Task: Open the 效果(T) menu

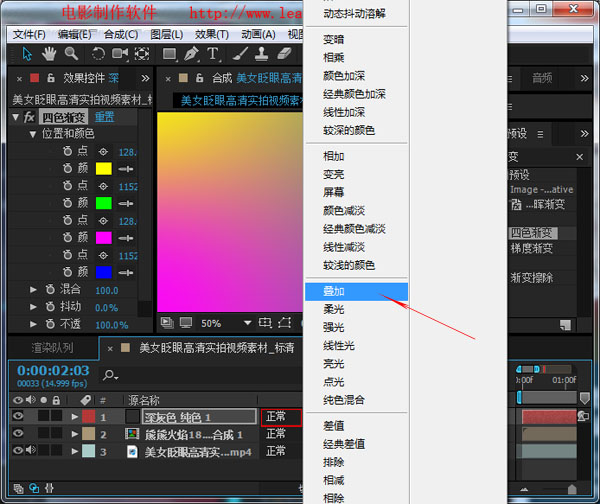Action: click(212, 34)
